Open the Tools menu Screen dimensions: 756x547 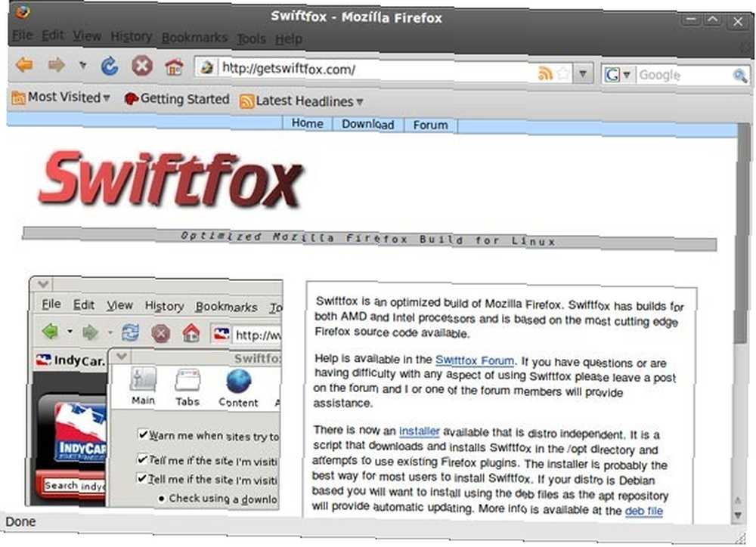[x=251, y=39]
